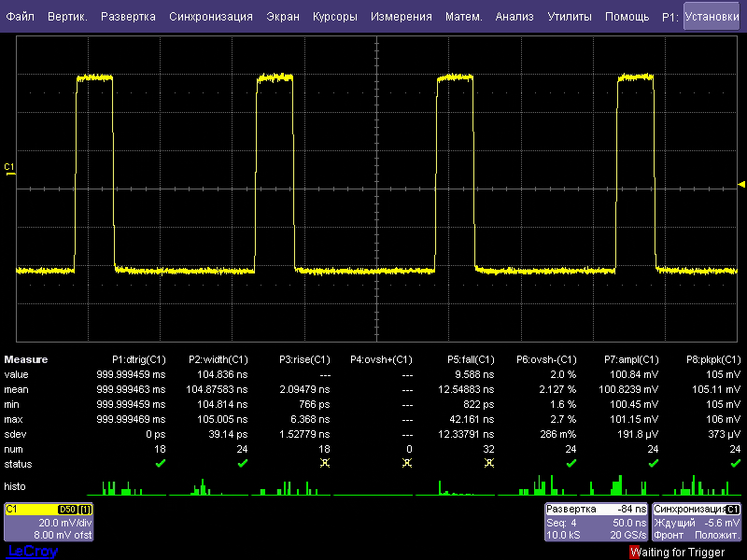Screen dimensions: 747x560
Task: Click the yellow trigger level arrow on right edge
Action: tap(741, 183)
